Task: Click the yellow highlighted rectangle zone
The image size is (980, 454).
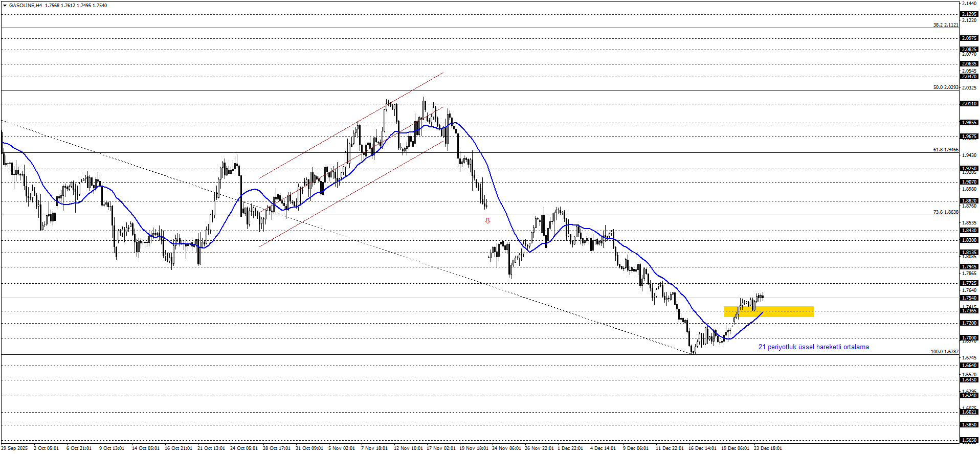Action: (x=768, y=311)
